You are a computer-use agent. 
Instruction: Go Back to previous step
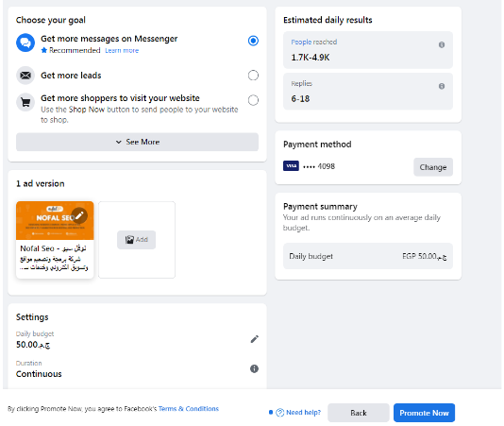coord(359,413)
